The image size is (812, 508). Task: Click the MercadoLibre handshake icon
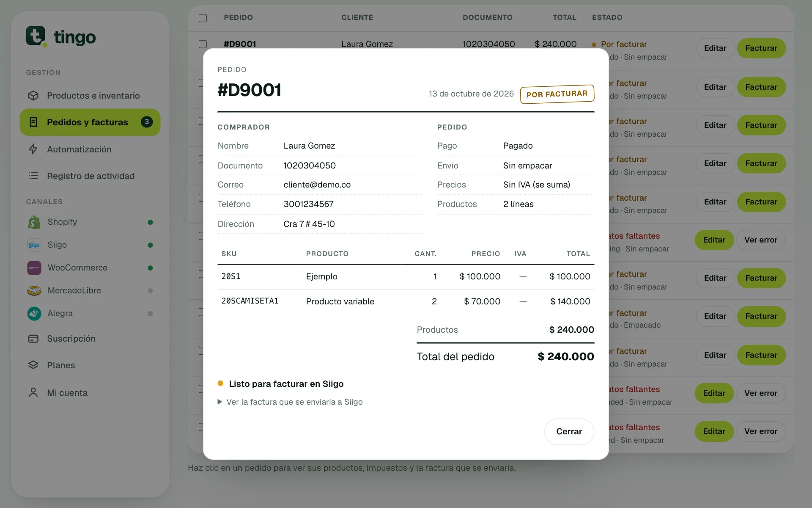click(x=34, y=290)
